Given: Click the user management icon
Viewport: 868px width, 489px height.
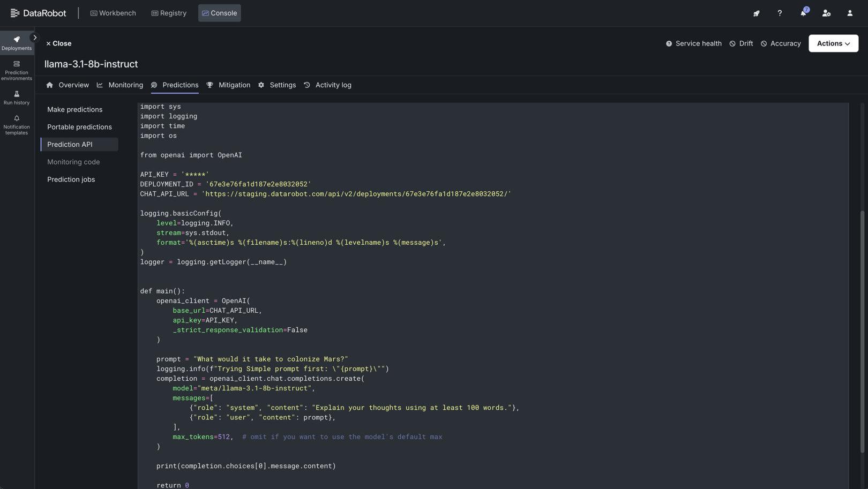Looking at the screenshot, I should [826, 13].
